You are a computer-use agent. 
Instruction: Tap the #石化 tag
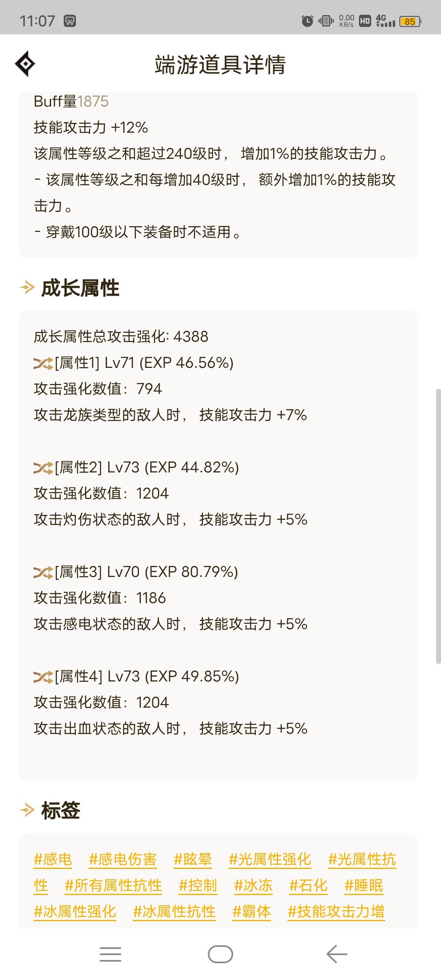(x=308, y=885)
